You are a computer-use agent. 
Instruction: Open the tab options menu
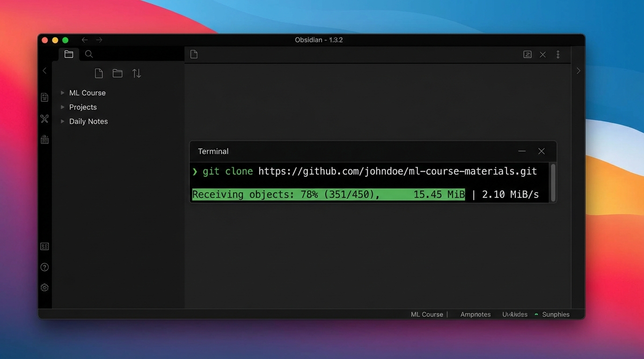coord(558,54)
